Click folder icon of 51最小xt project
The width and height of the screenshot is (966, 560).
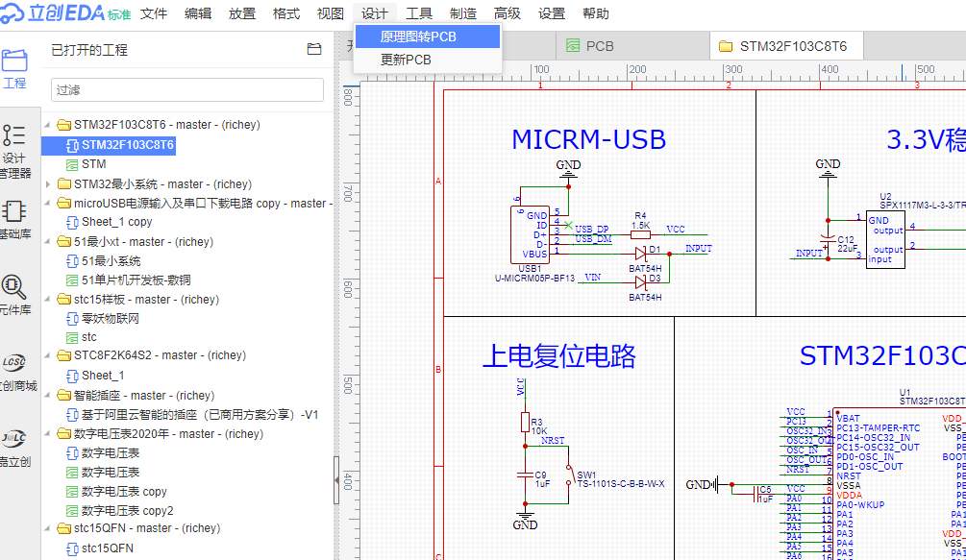tap(64, 242)
